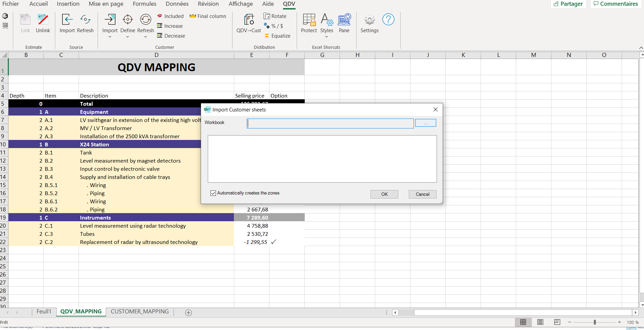Click the Customer Import icon

pos(110,20)
